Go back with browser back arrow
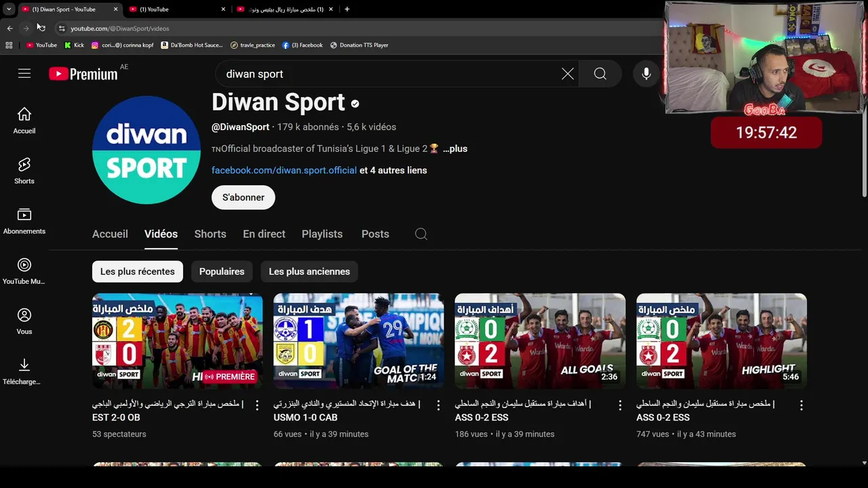The height and width of the screenshot is (488, 868). click(x=9, y=28)
